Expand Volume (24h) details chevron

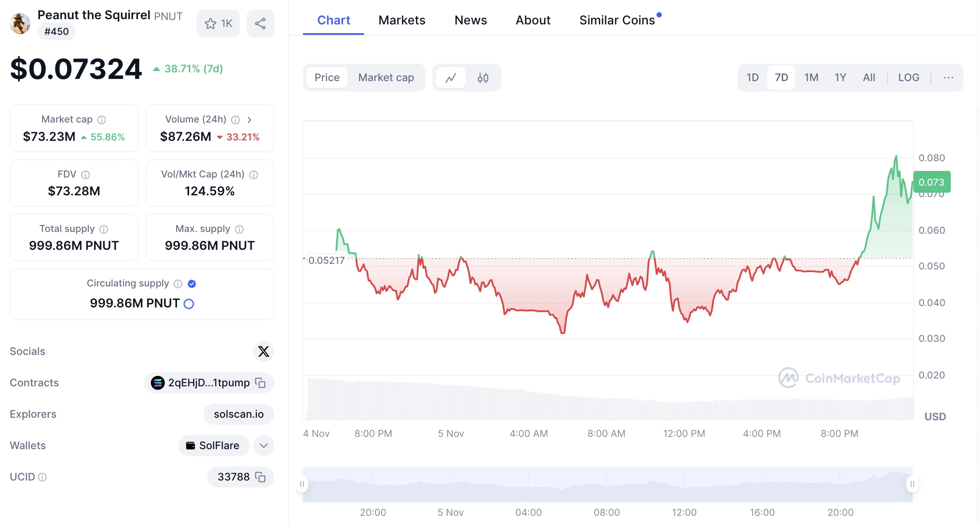[249, 119]
